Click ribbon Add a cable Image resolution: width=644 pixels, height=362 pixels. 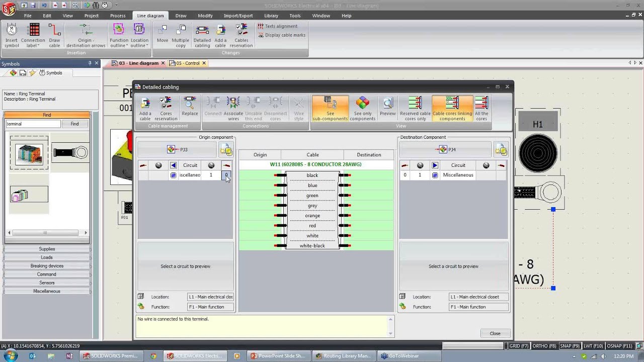[220, 36]
